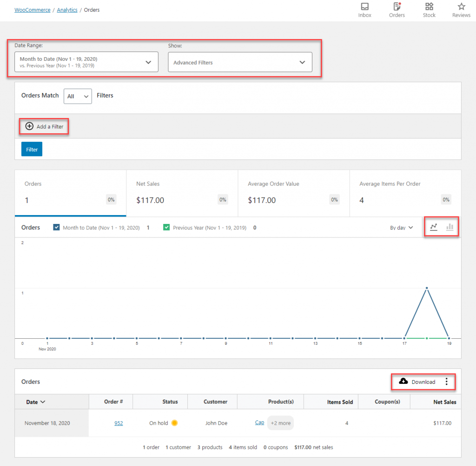This screenshot has height=466, width=476.
Task: Switch to bar chart view
Action: (450, 227)
